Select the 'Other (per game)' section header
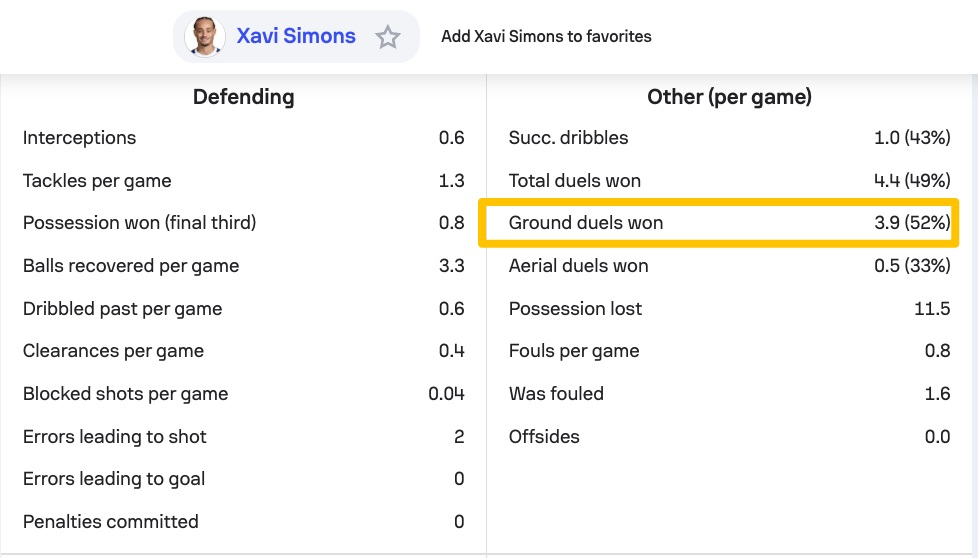The width and height of the screenshot is (978, 558). point(729,97)
